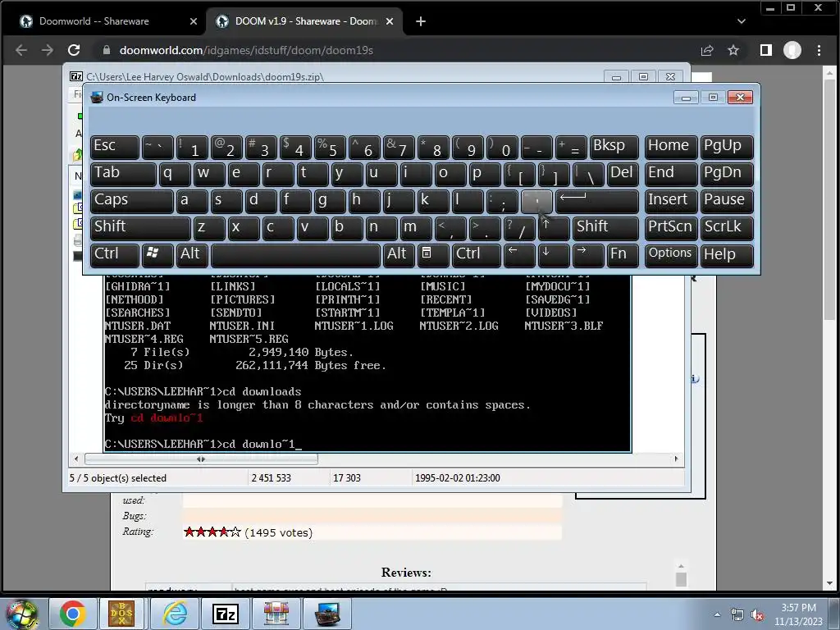840x630 pixels.
Task: Open Chrome's three-dot menu
Action: [819, 50]
